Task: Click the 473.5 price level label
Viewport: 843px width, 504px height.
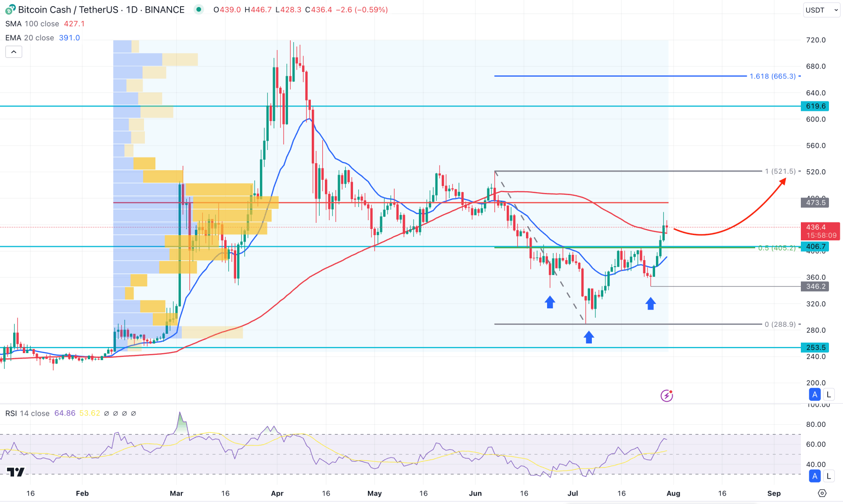Action: coord(815,203)
